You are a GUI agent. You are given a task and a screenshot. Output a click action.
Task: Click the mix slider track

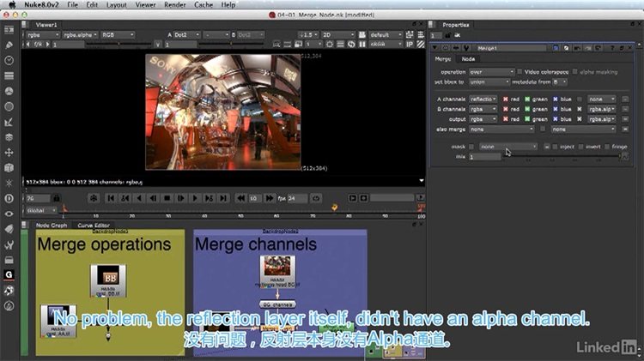coord(562,156)
